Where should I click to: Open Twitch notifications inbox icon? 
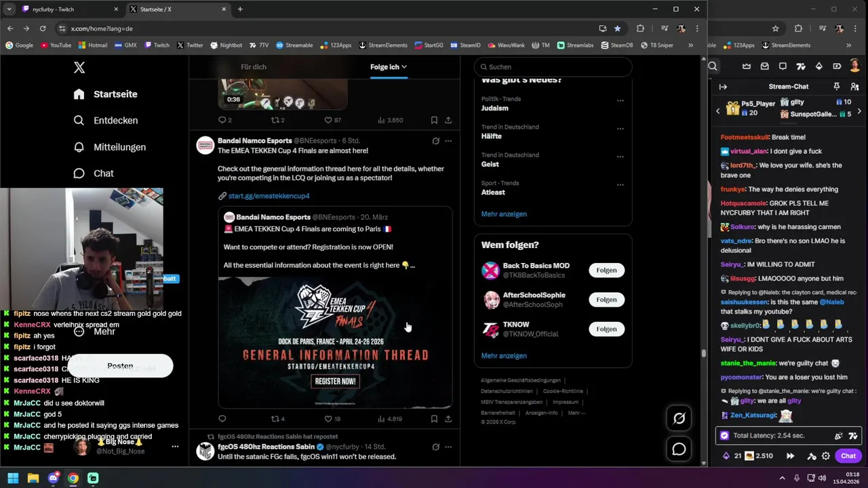point(765,66)
